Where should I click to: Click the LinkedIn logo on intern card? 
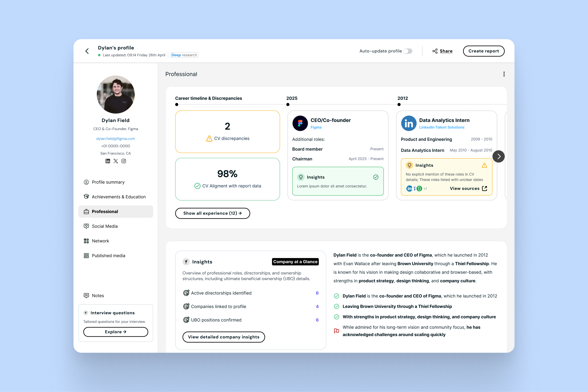409,123
